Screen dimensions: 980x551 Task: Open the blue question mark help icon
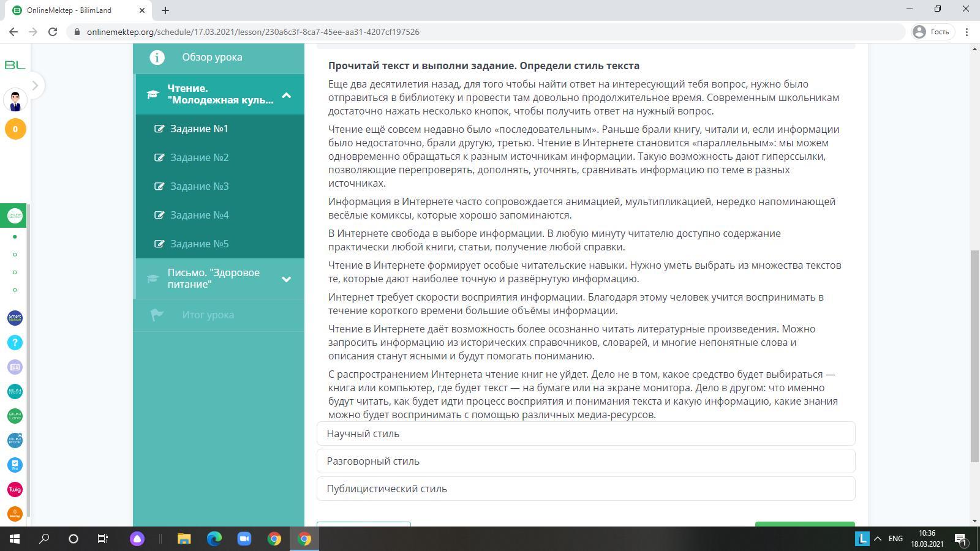click(15, 342)
